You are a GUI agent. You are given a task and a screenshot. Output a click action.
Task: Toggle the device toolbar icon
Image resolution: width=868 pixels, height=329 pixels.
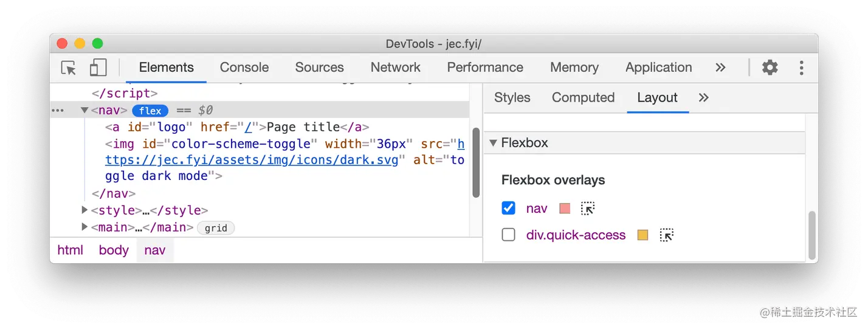tap(98, 68)
